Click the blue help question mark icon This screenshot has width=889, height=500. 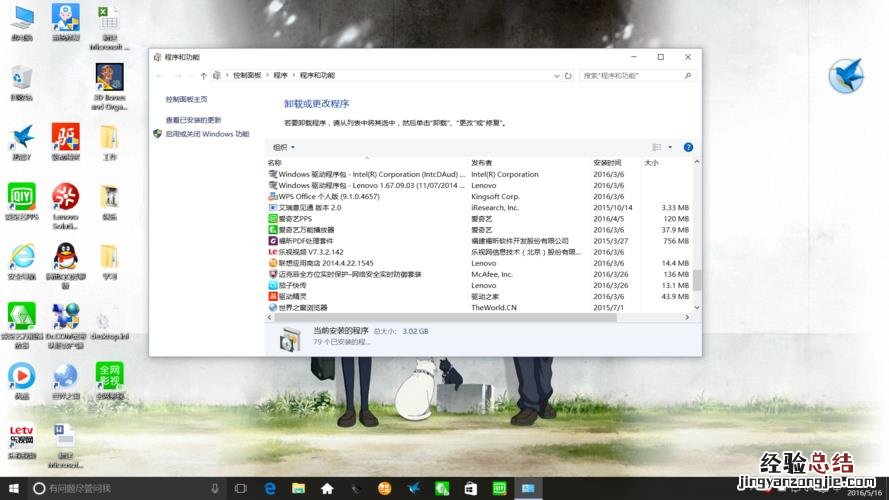tap(688, 147)
